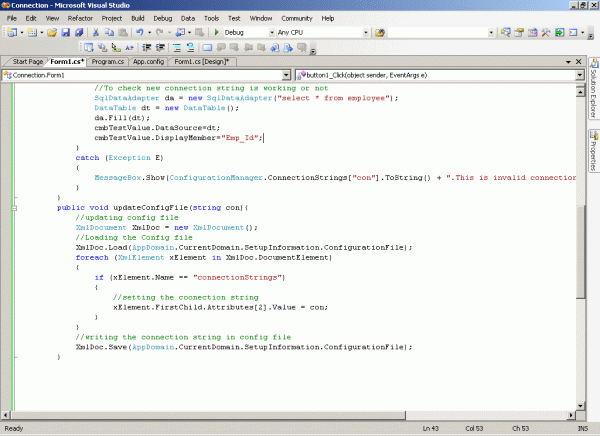Click standard toolbar options overflow arrow
The image size is (600, 436).
point(590,34)
